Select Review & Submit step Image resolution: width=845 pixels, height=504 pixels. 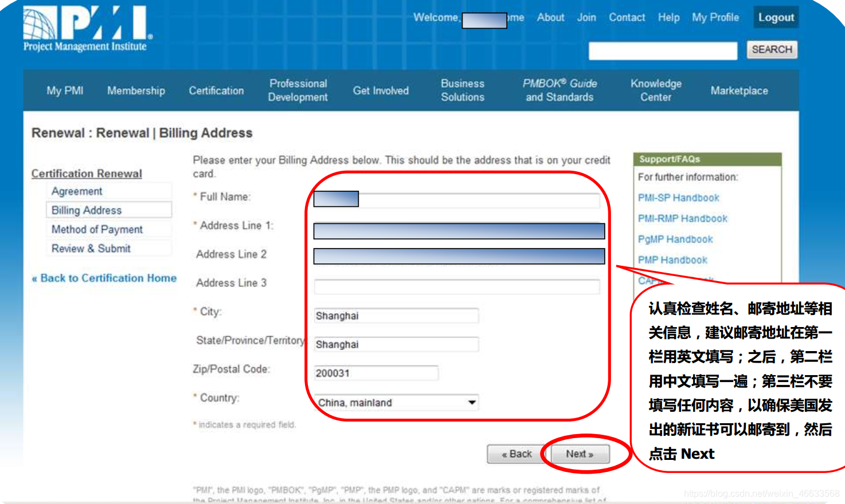tap(108, 248)
